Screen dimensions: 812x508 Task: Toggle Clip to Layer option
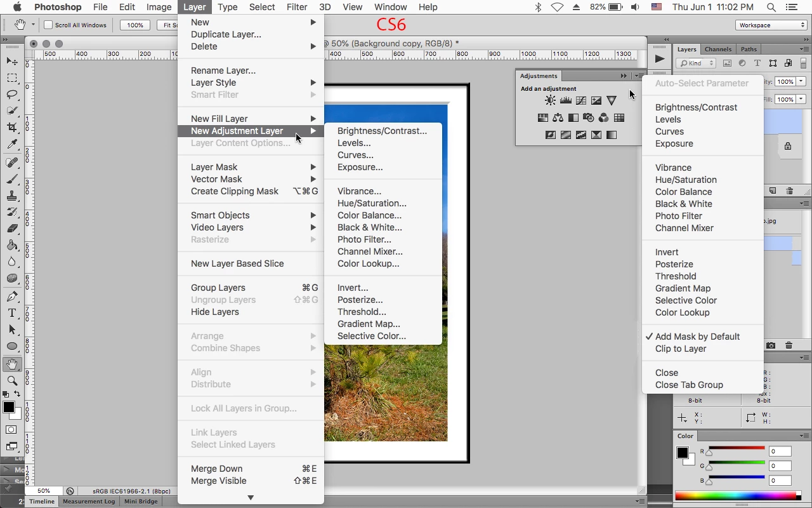(681, 349)
